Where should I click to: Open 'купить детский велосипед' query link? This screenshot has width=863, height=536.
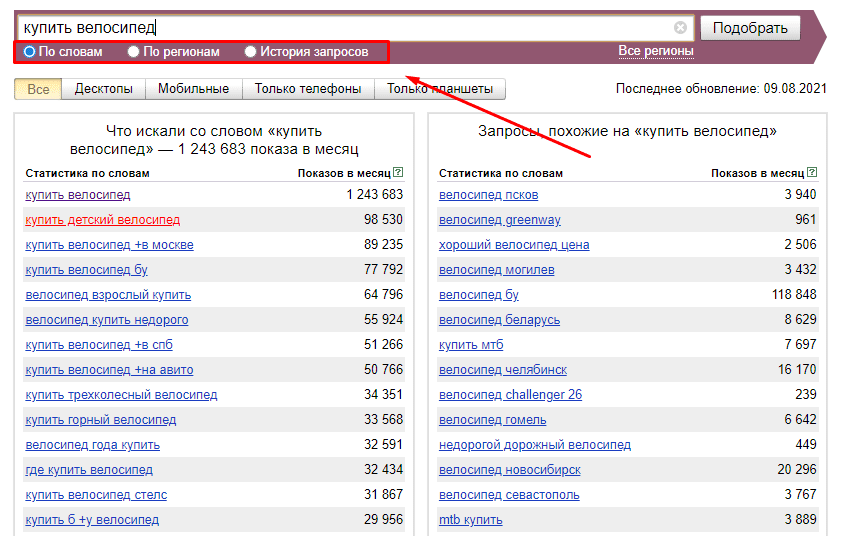(102, 220)
